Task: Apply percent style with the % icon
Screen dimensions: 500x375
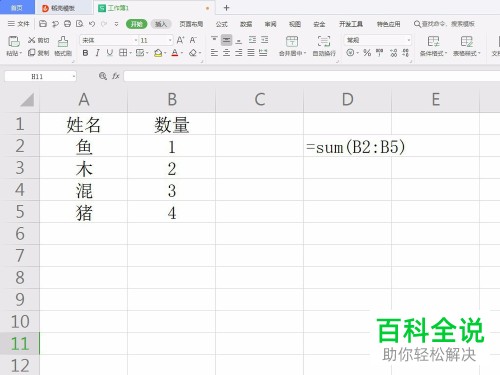Action: (367, 53)
